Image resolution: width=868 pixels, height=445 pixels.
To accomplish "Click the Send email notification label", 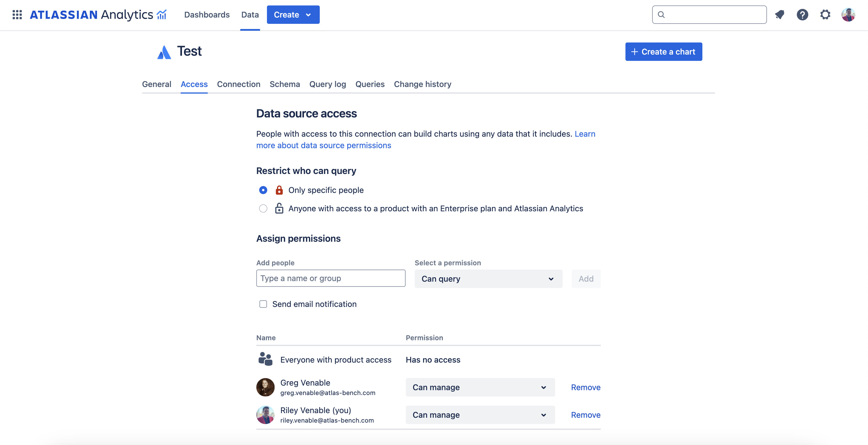I will [x=314, y=304].
